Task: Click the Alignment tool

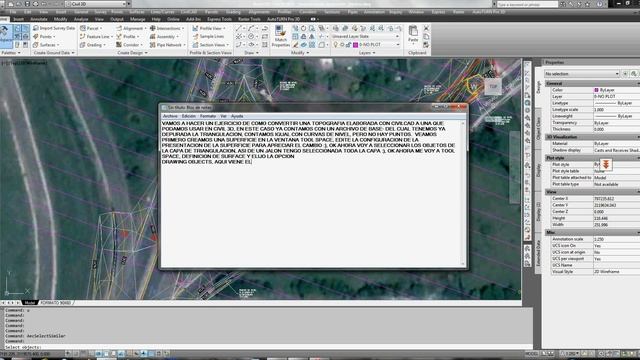Action: point(130,28)
